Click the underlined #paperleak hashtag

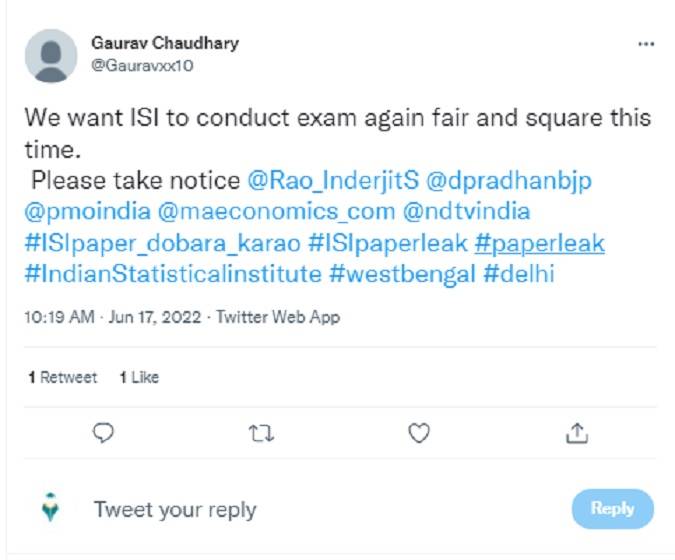[540, 243]
